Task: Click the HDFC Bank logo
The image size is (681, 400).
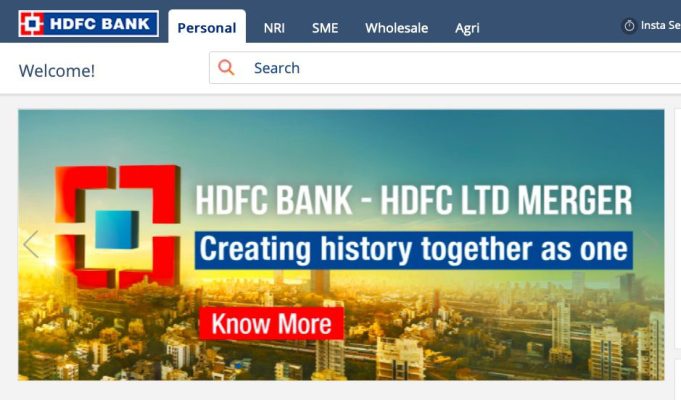Action: pyautogui.click(x=89, y=23)
